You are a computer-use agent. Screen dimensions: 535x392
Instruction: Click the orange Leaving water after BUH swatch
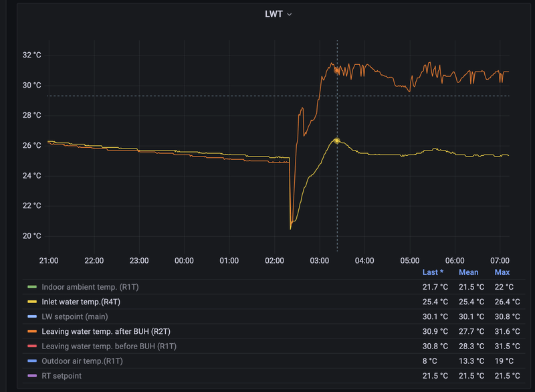pyautogui.click(x=32, y=331)
